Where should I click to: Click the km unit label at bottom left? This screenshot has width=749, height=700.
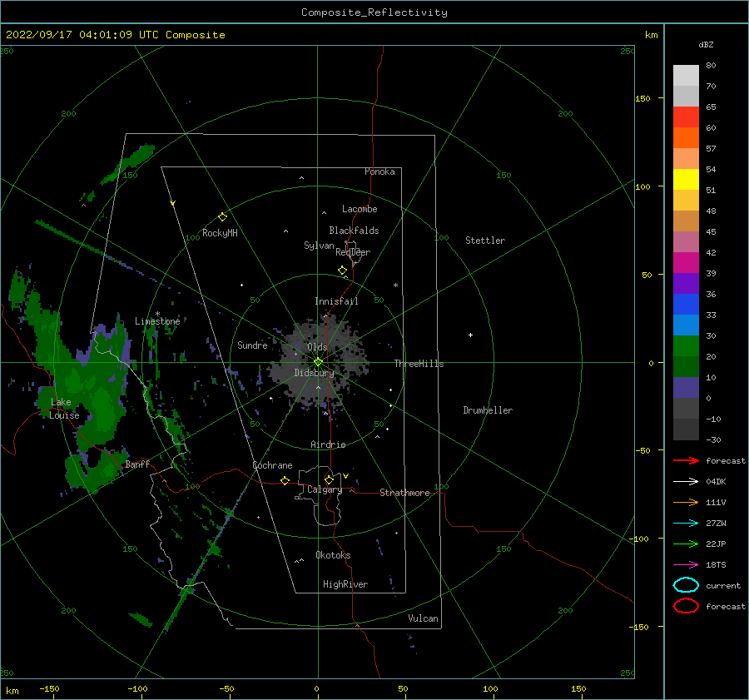point(12,691)
